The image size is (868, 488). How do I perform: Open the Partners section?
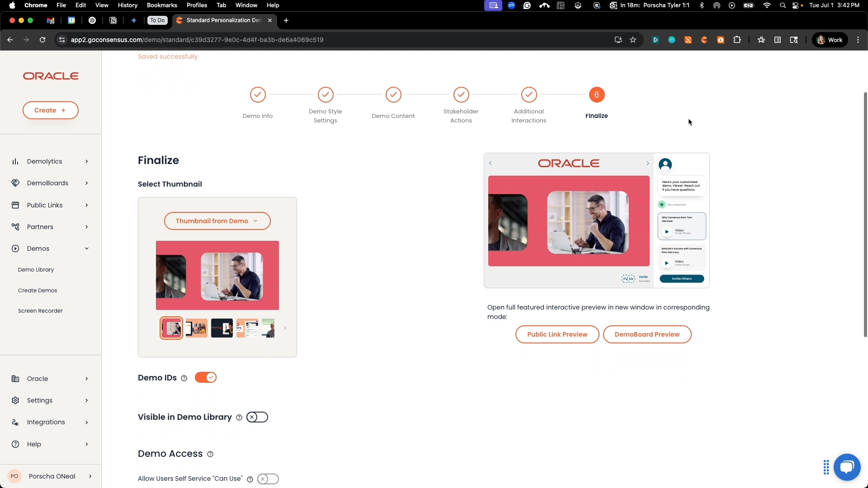pos(41,226)
